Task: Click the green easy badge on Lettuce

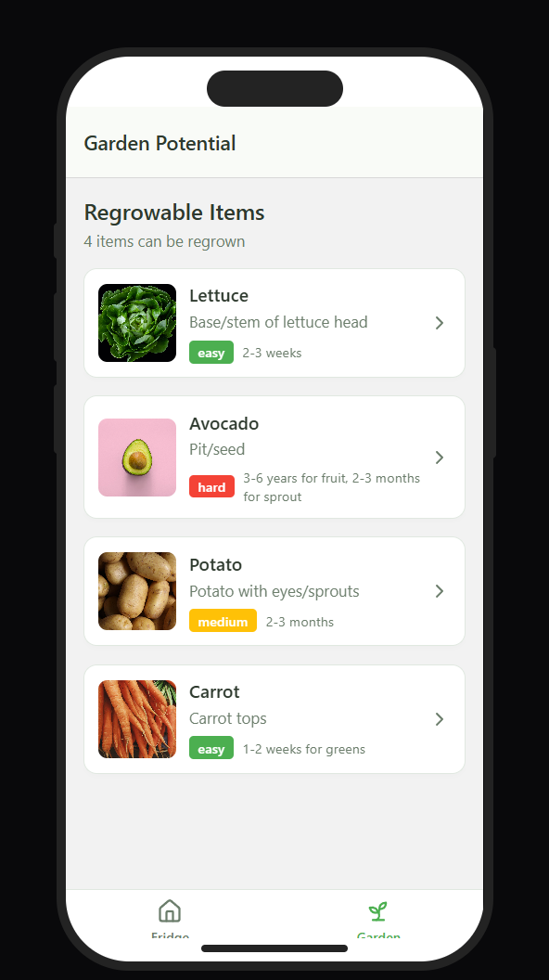Action: click(211, 353)
